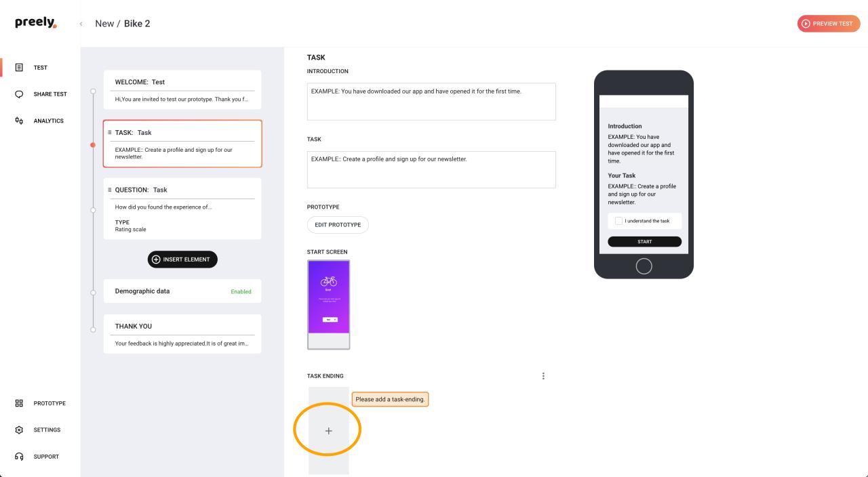Add a task ending with the plus tile
This screenshot has height=477, width=868.
[329, 431]
